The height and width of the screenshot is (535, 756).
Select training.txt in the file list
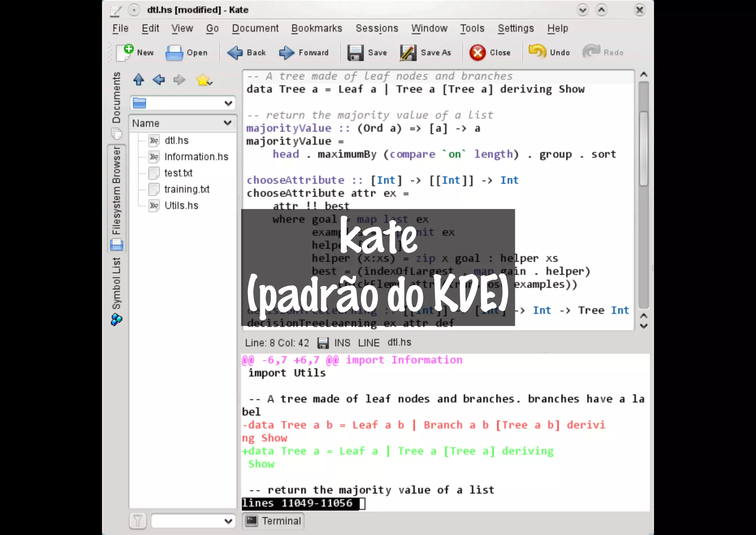(x=187, y=190)
